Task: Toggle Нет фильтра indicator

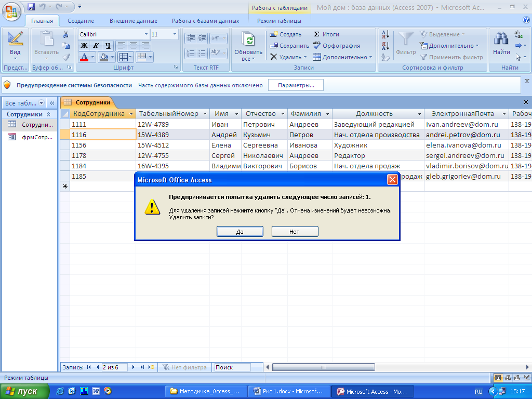Action: 184,367
